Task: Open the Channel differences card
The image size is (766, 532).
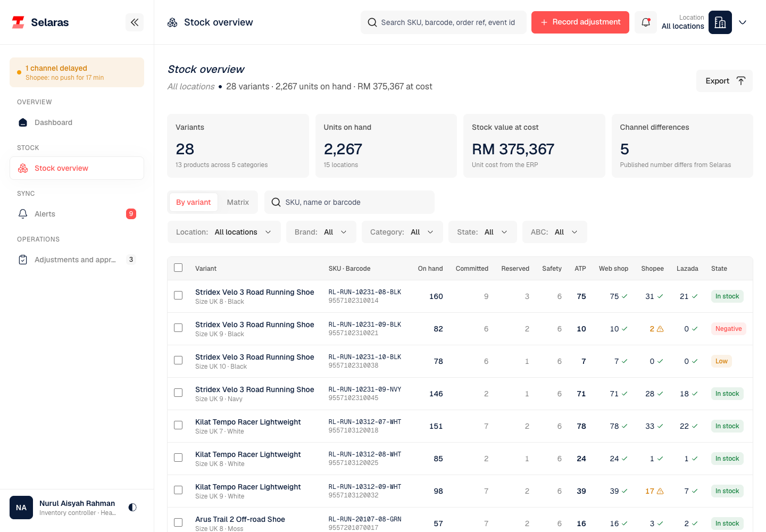Action: pos(682,146)
